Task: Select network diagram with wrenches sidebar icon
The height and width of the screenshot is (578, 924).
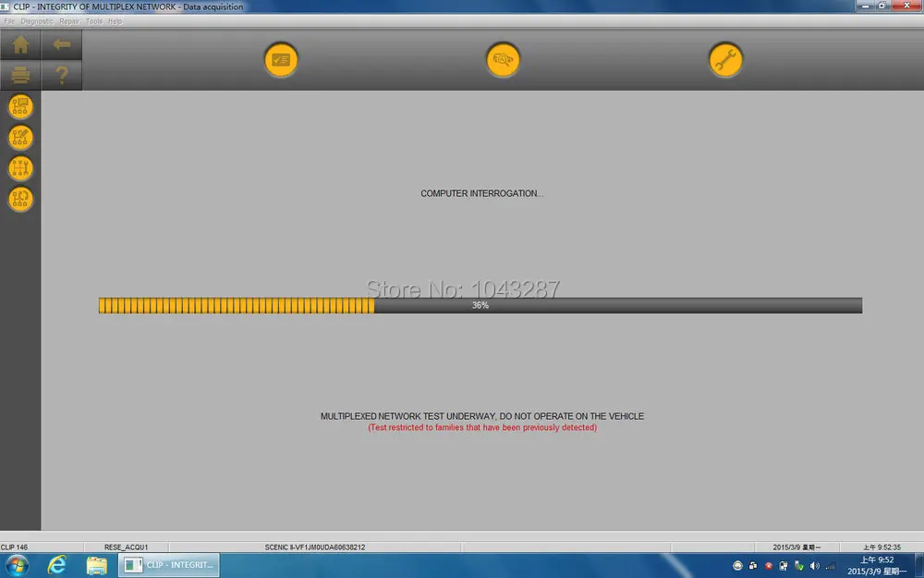Action: 20,168
